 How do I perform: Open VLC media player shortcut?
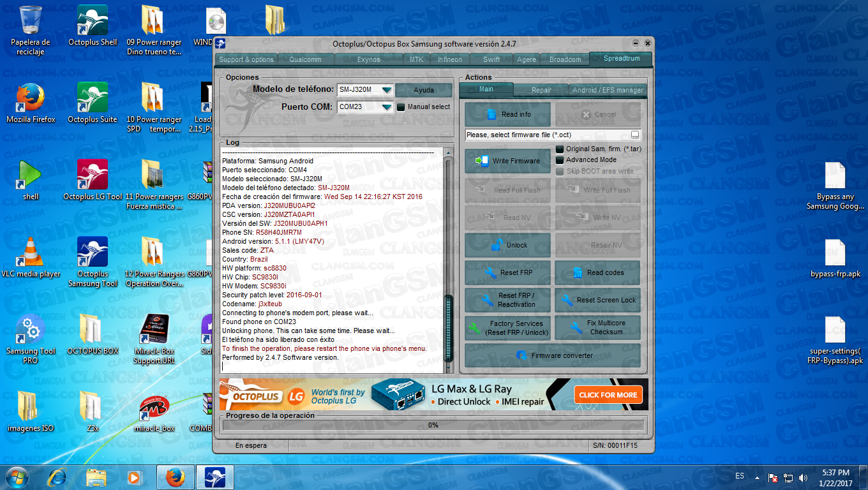tap(30, 257)
